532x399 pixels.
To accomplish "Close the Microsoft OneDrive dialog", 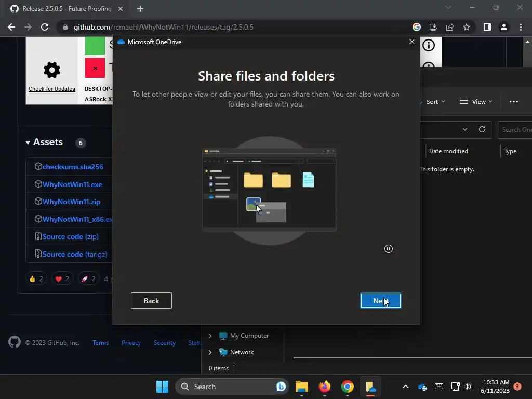I will click(412, 42).
